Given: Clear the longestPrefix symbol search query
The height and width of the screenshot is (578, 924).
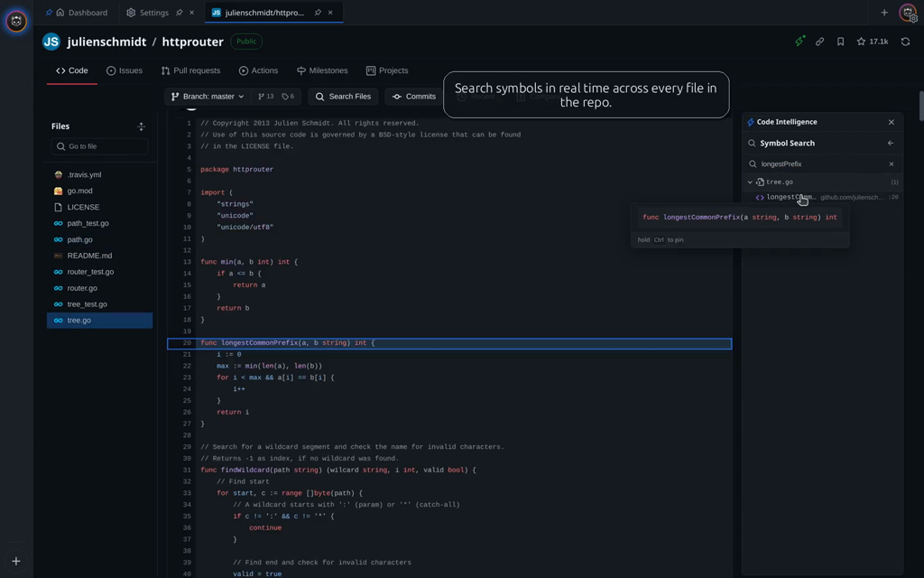Looking at the screenshot, I should (891, 164).
